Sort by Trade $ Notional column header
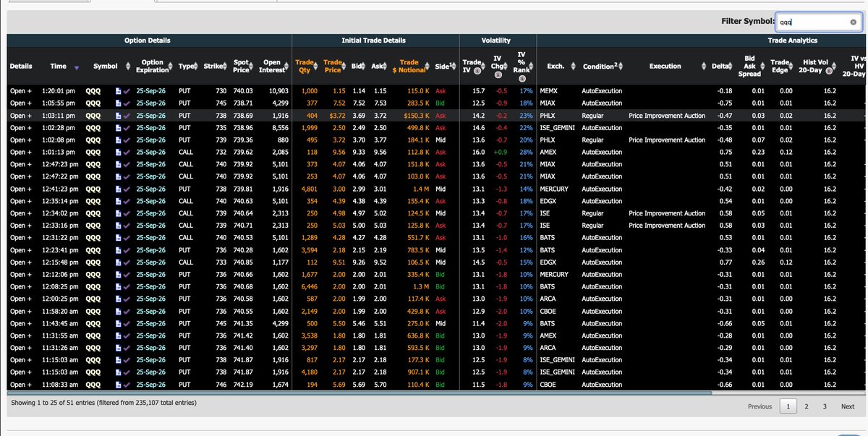 click(x=409, y=67)
